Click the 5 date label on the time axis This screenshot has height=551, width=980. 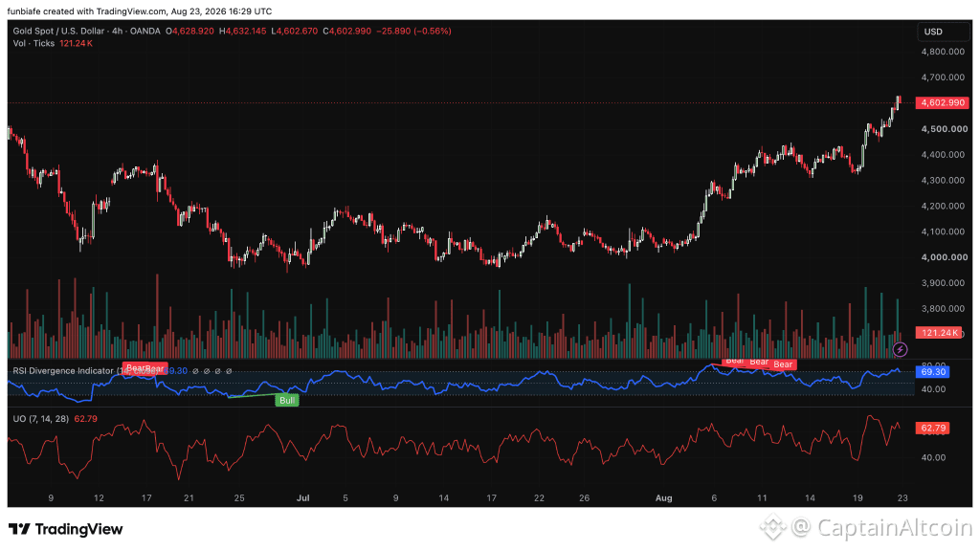tap(345, 497)
